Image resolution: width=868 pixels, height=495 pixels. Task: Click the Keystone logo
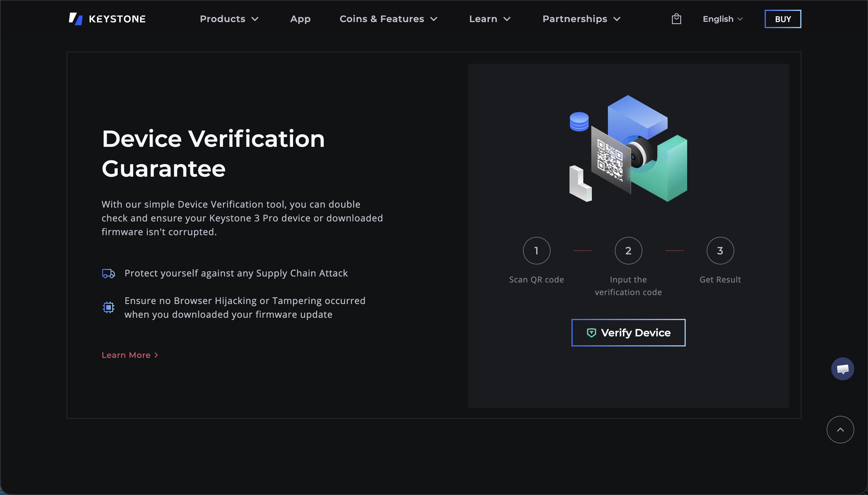click(107, 19)
